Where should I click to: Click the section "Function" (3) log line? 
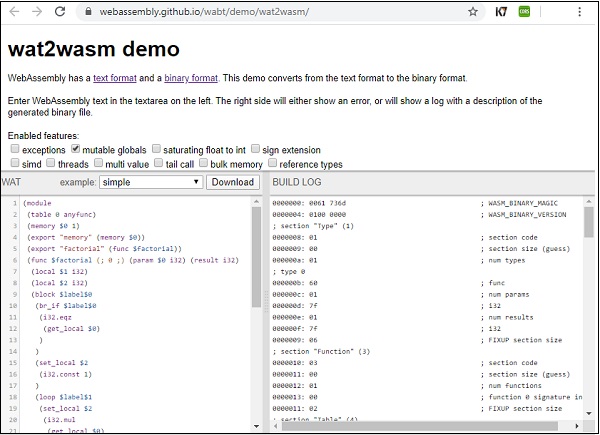[x=321, y=351]
